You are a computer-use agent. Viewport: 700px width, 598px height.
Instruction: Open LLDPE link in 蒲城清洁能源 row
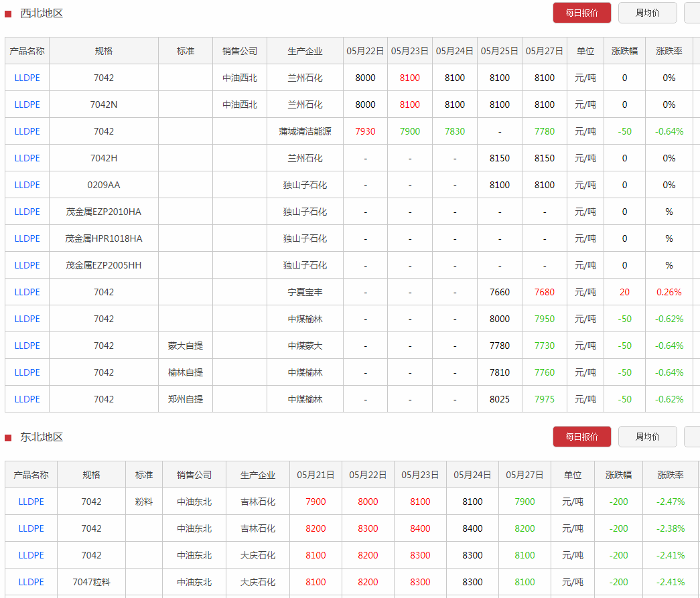click(27, 131)
